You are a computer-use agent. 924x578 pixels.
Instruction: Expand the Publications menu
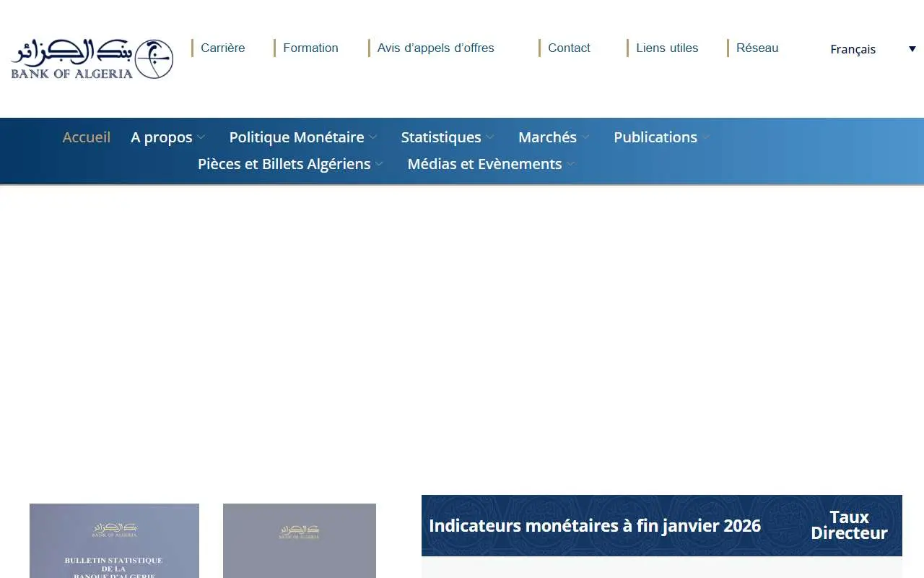(x=662, y=137)
